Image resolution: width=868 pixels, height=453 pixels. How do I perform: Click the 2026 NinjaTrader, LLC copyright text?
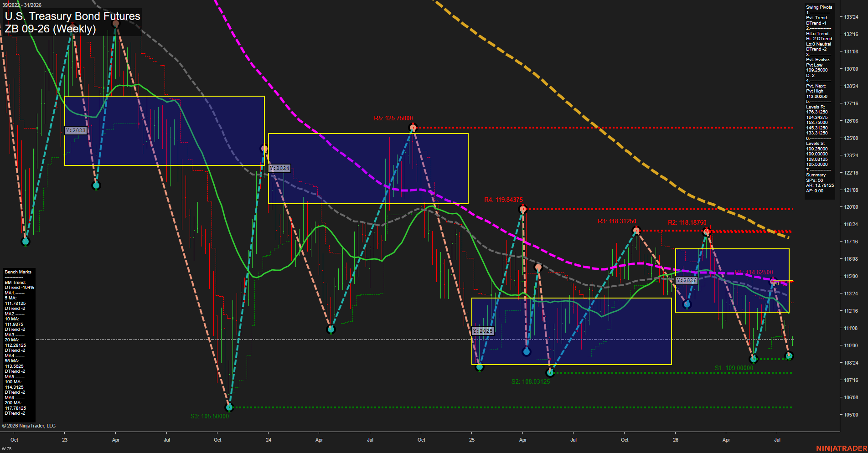tap(29, 426)
